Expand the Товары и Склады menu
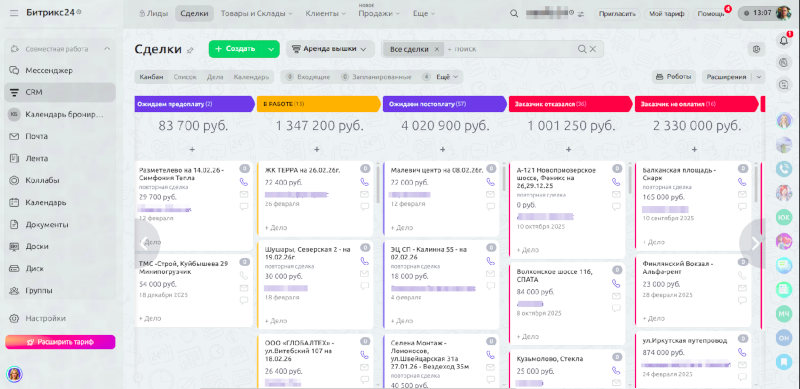The height and width of the screenshot is (389, 800). (257, 14)
